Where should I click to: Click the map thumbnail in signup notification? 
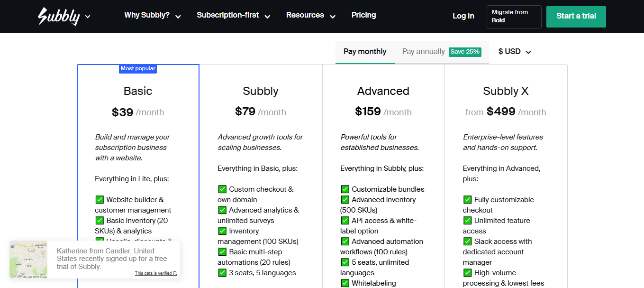pos(28,260)
